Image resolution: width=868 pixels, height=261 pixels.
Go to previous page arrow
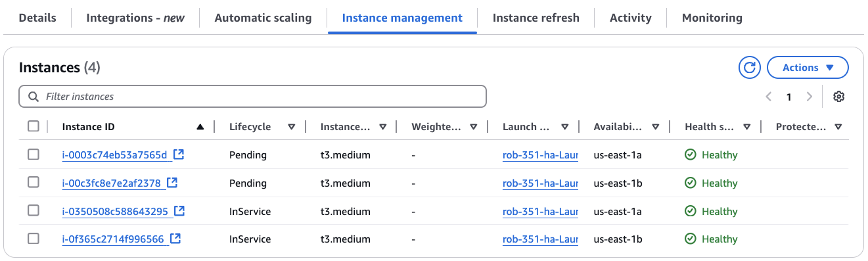769,97
